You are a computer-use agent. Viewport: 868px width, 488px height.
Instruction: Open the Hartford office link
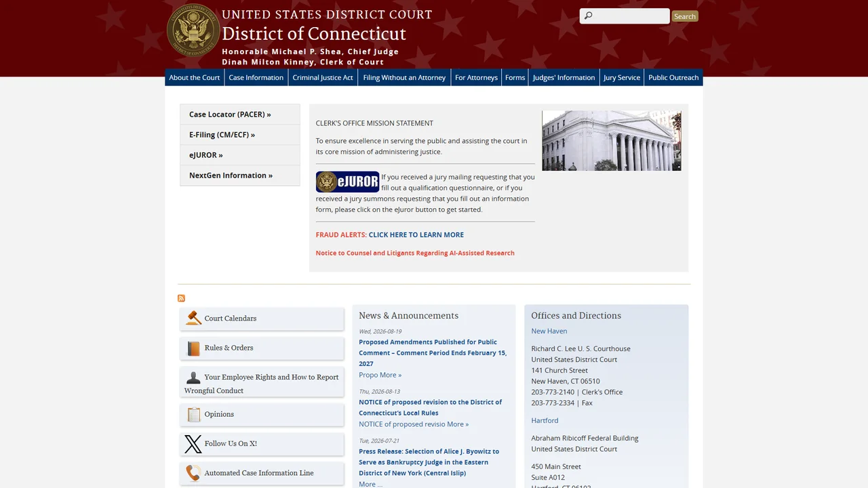(545, 421)
